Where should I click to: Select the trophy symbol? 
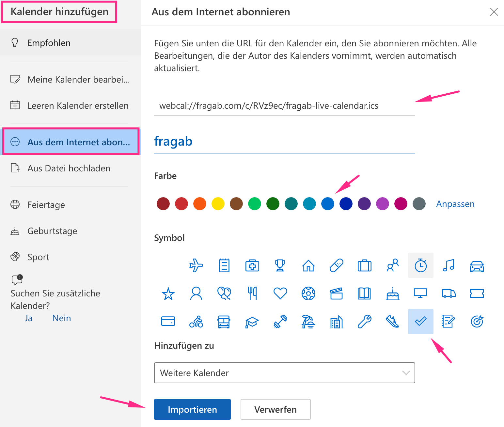pos(280,265)
